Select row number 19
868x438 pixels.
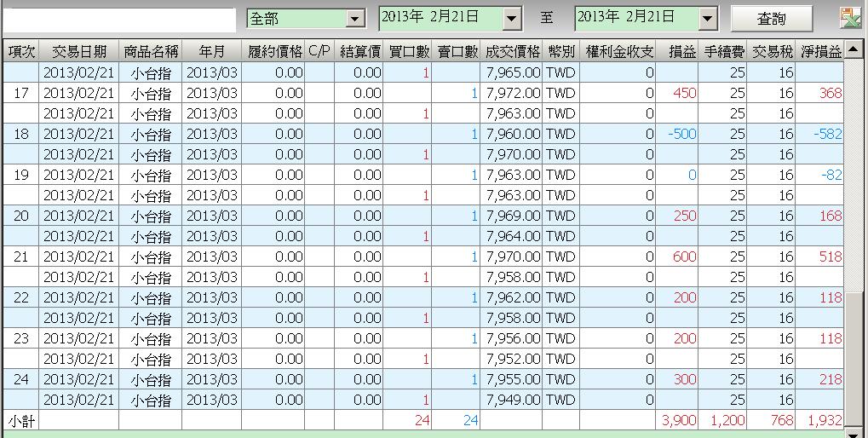21,175
